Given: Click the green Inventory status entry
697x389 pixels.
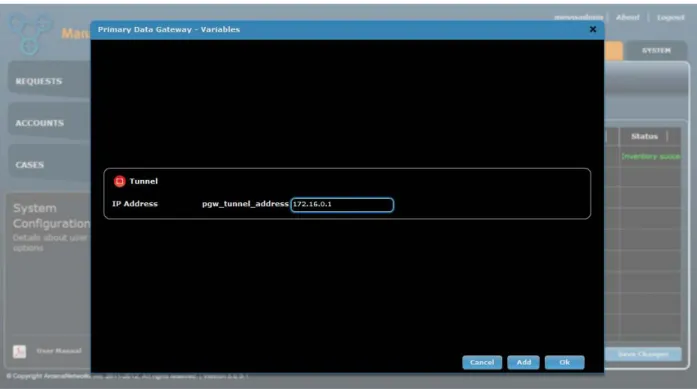Looking at the screenshot, I should tap(651, 156).
